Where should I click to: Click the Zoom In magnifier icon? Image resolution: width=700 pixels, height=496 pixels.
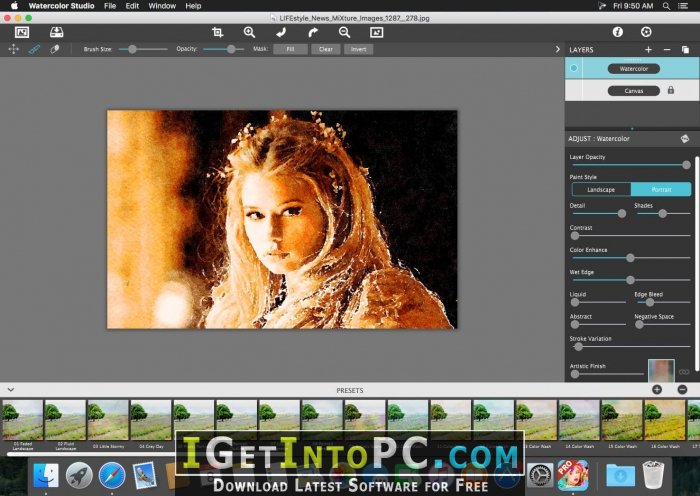250,32
